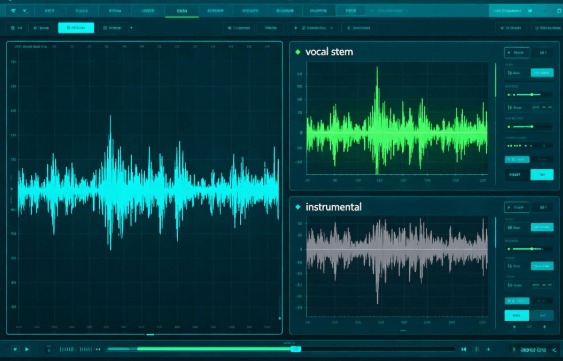Increase the instrumental stepper with the plus

pos(544,327)
